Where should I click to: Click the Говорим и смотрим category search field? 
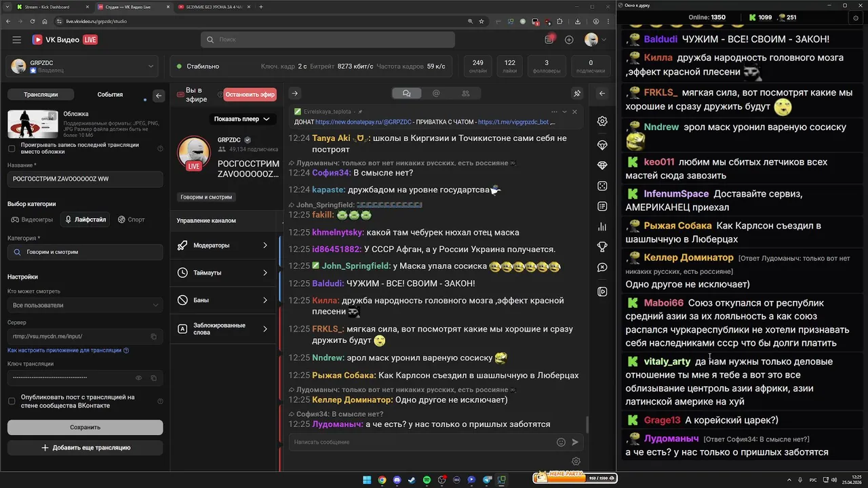pyautogui.click(x=85, y=252)
